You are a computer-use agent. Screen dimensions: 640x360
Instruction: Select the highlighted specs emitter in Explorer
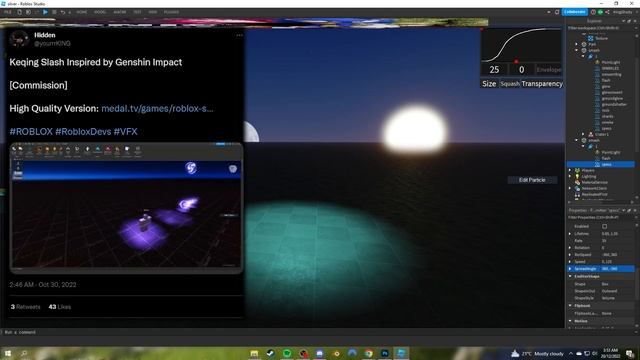point(601,164)
